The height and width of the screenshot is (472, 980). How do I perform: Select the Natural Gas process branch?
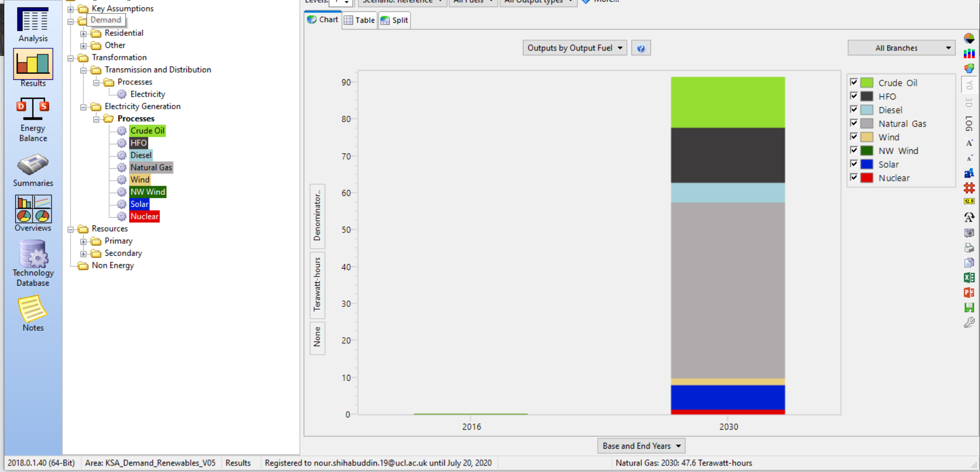tap(151, 168)
